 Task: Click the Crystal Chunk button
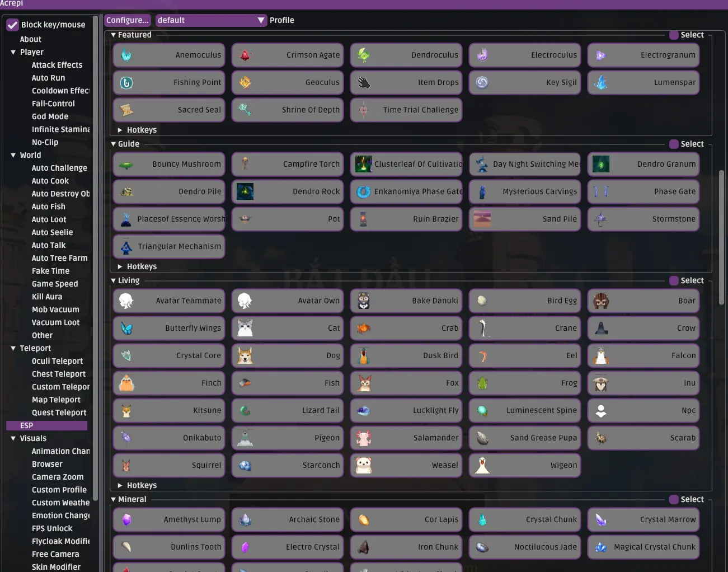525,519
